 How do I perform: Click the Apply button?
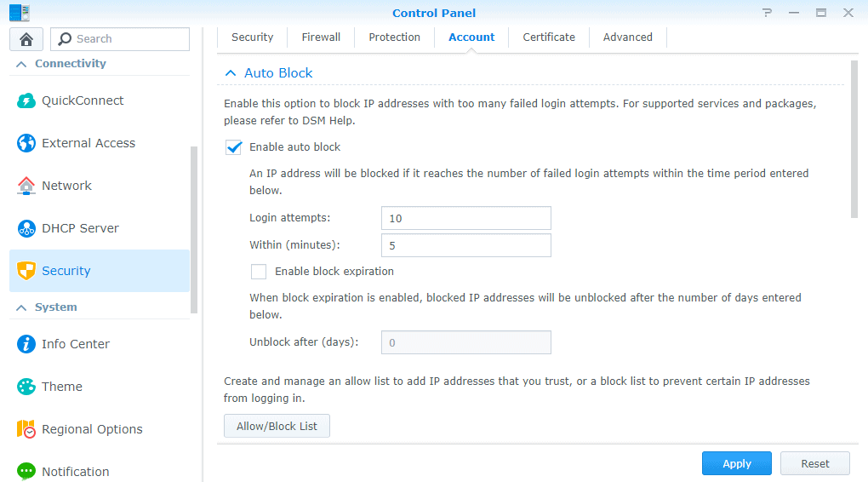click(737, 464)
